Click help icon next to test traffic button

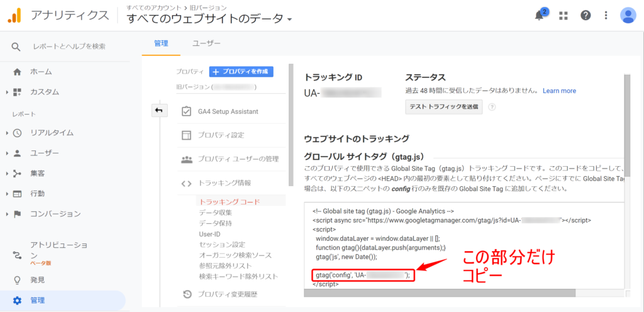pos(492,107)
